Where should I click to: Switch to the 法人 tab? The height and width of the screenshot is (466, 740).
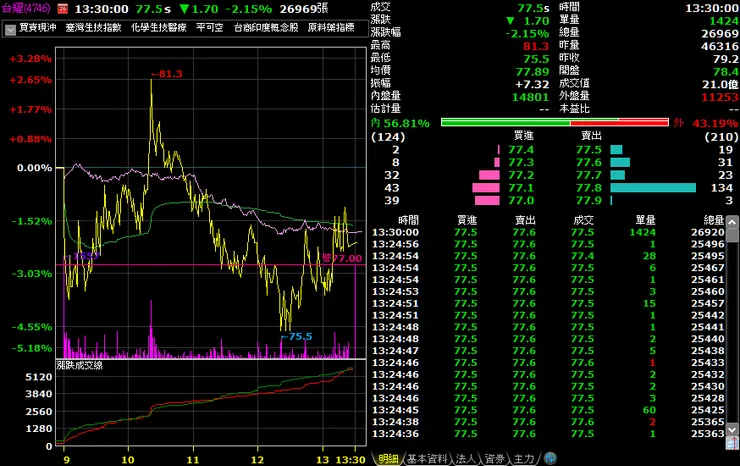click(465, 459)
